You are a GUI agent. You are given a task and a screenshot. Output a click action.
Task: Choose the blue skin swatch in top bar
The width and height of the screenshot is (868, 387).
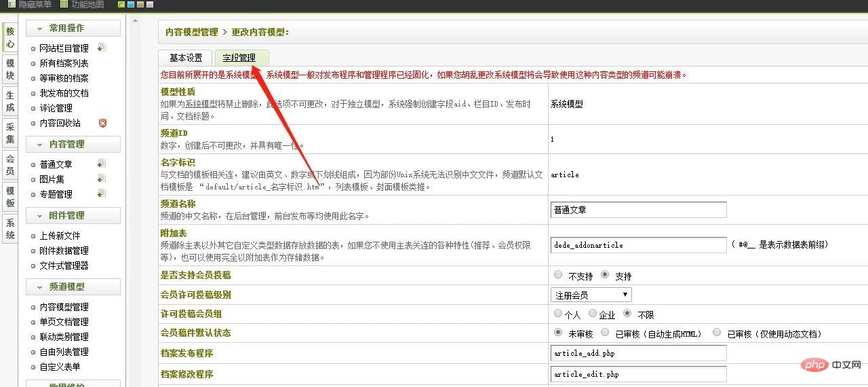(131, 5)
